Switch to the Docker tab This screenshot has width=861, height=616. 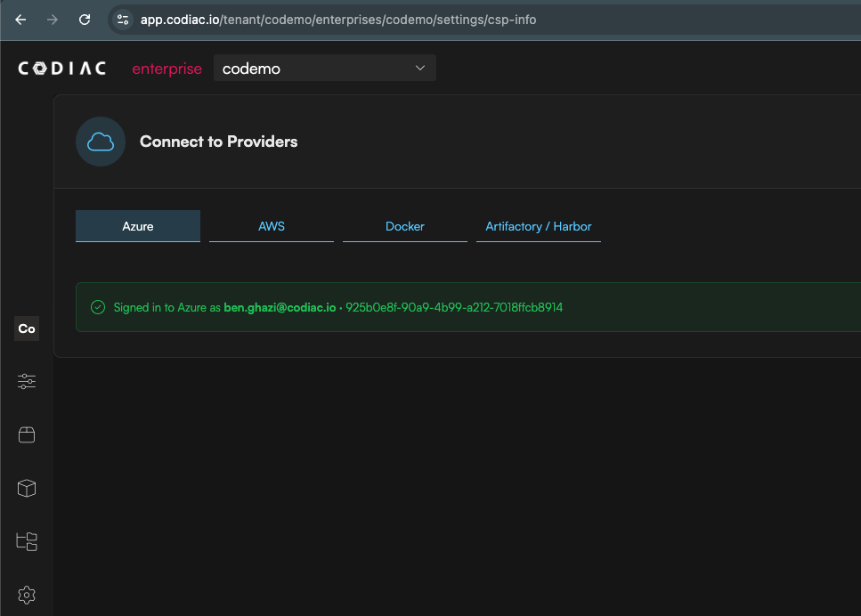click(x=405, y=226)
